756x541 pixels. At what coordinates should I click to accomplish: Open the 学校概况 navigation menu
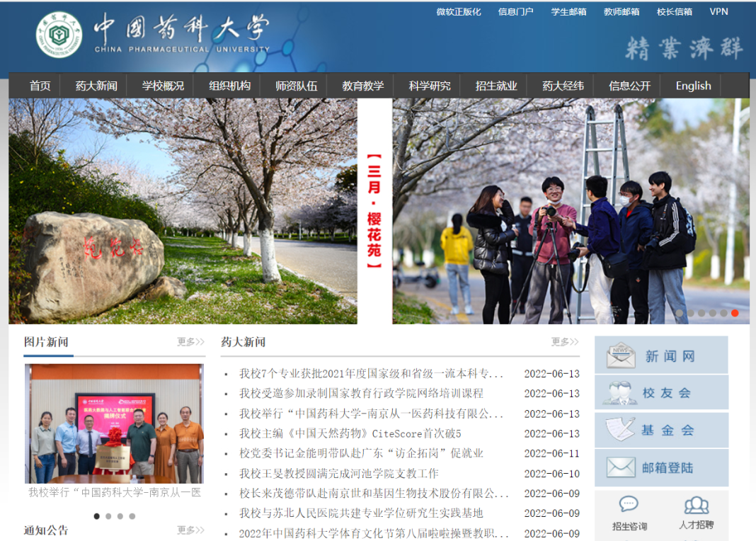point(163,86)
